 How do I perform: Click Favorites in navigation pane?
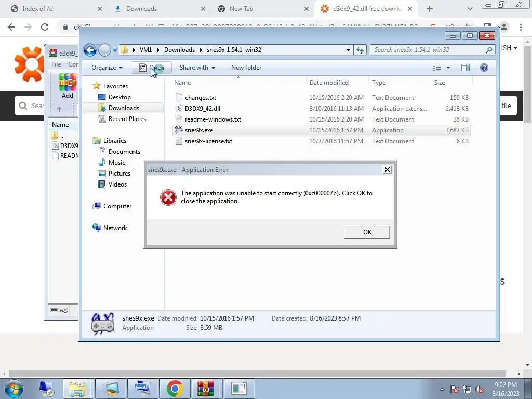coord(115,86)
